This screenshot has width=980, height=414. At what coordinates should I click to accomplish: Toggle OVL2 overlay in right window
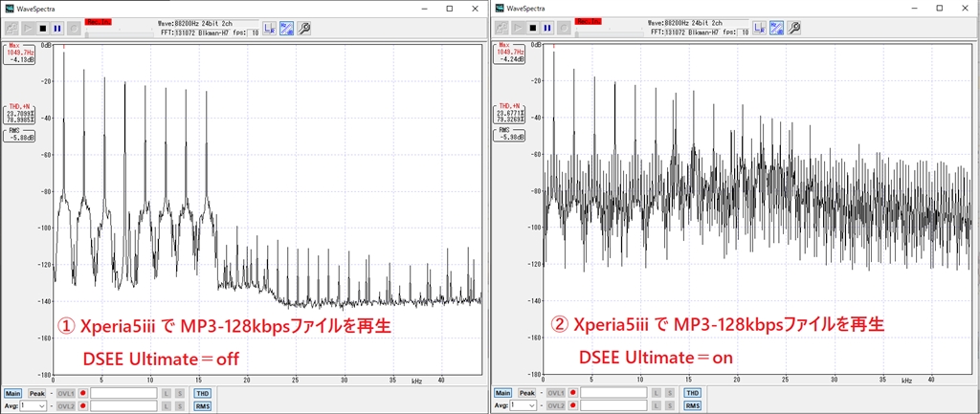coord(556,406)
